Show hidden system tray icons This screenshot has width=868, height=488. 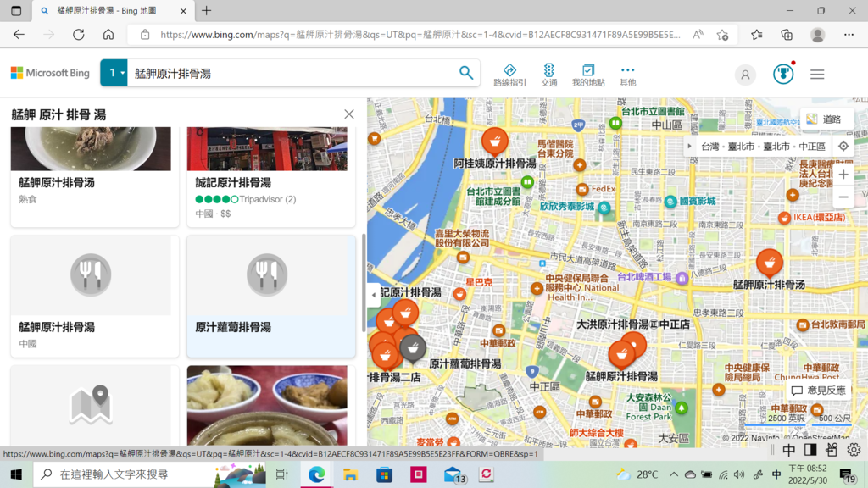pyautogui.click(x=674, y=474)
